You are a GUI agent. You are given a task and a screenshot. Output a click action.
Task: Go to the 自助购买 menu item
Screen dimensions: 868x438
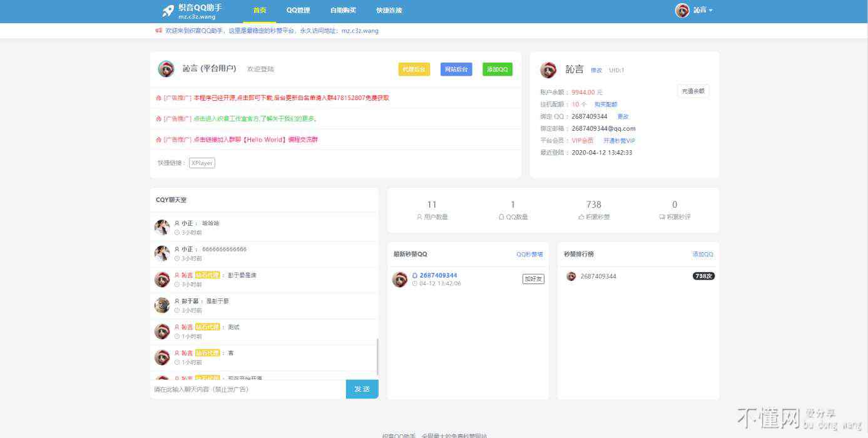click(343, 11)
